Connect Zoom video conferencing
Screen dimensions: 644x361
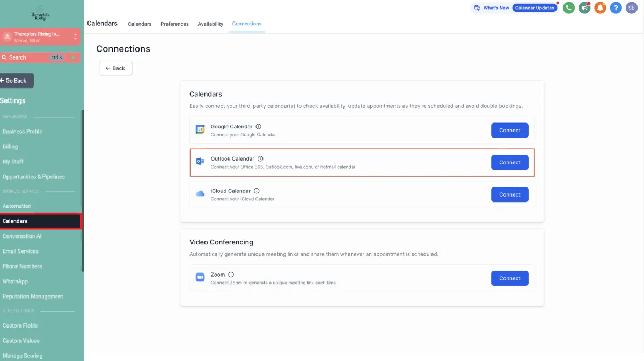(509, 278)
